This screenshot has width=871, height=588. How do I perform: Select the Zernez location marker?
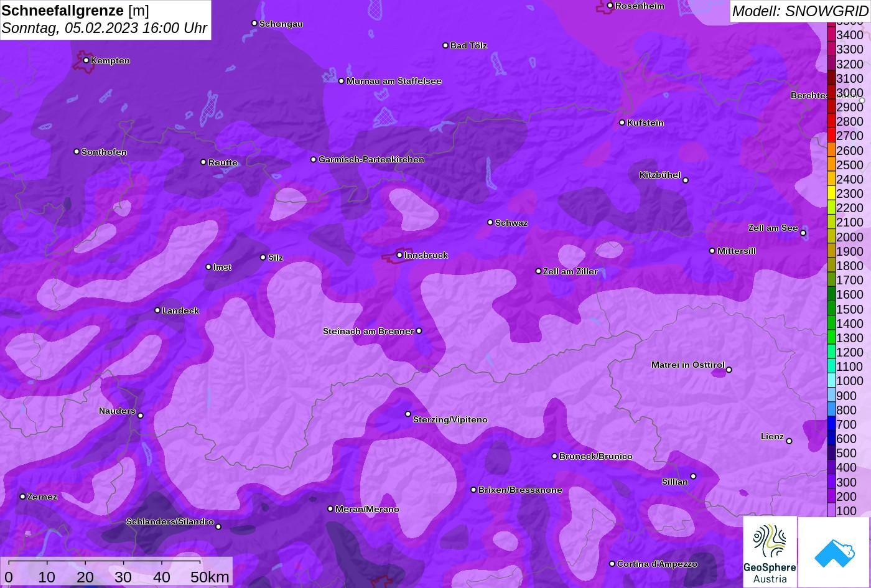[x=22, y=497]
